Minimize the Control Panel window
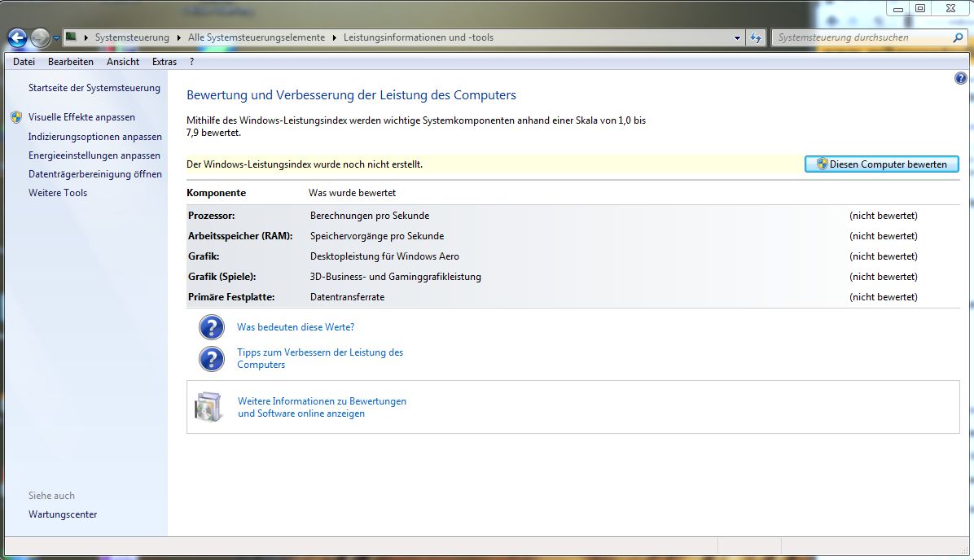974x560 pixels. point(897,9)
